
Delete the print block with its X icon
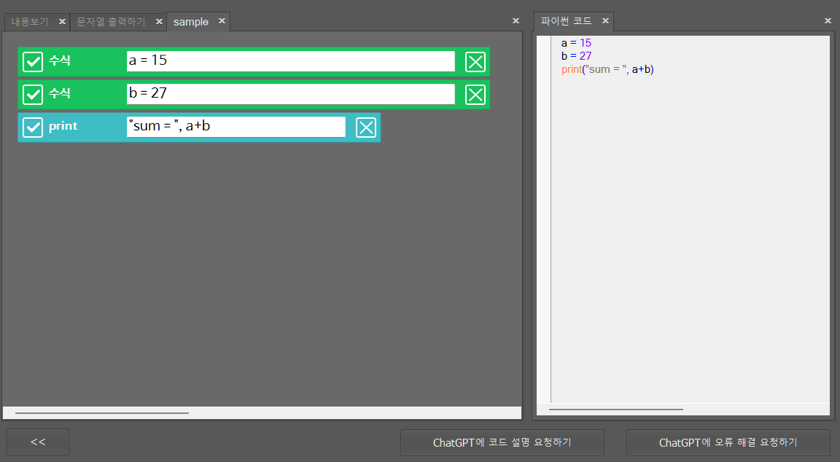click(366, 128)
